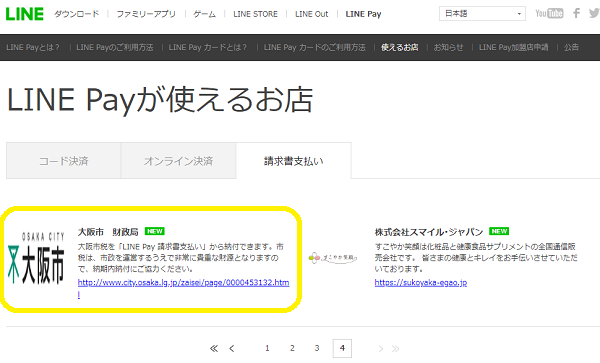Click the green LINE logo
600x363 pixels.
click(24, 14)
